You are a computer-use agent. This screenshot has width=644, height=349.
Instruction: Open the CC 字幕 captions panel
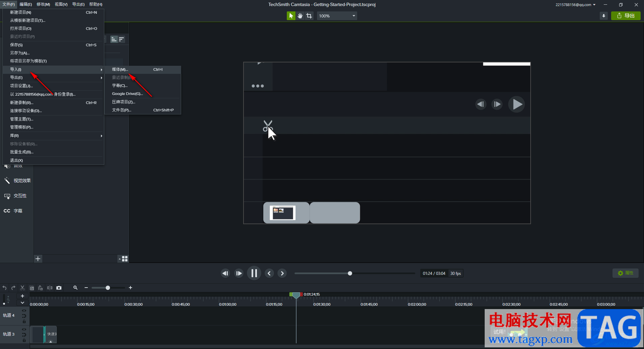click(13, 211)
